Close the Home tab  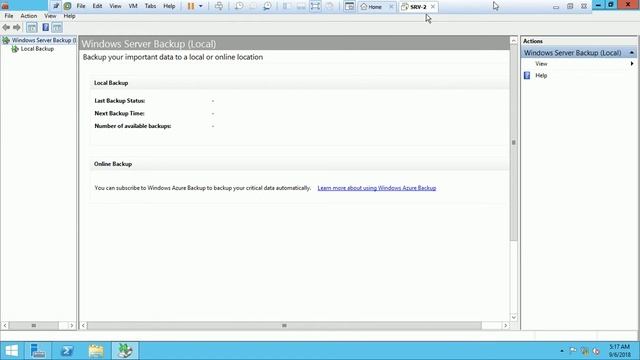(x=391, y=7)
